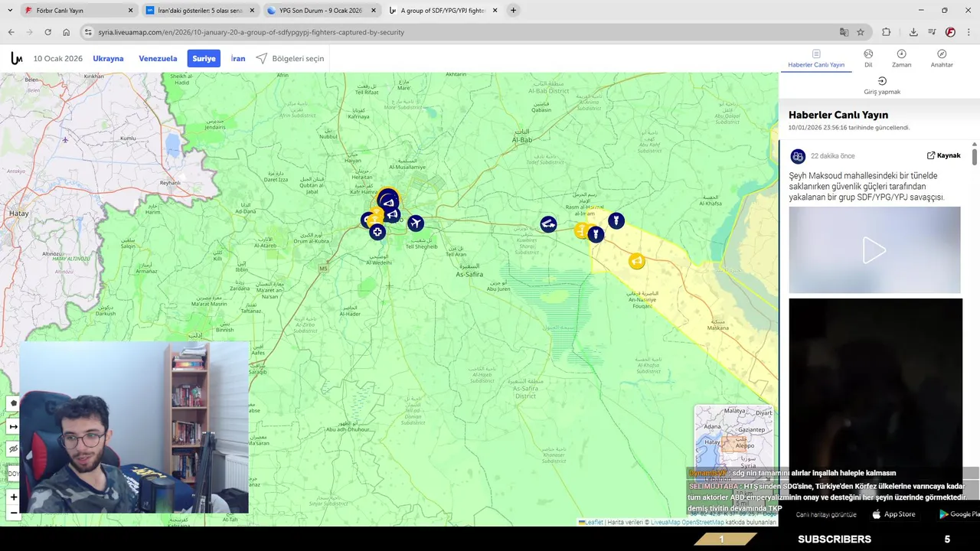
Task: Play the news video thumbnail
Action: point(874,249)
